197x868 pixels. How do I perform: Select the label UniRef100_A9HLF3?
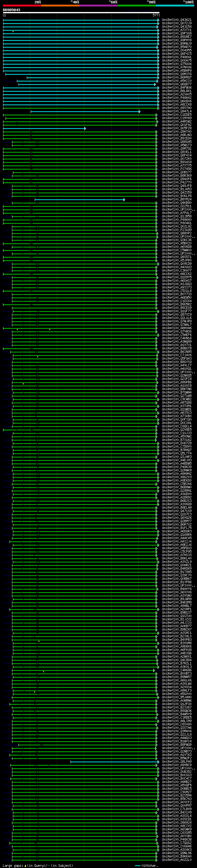click(x=176, y=690)
